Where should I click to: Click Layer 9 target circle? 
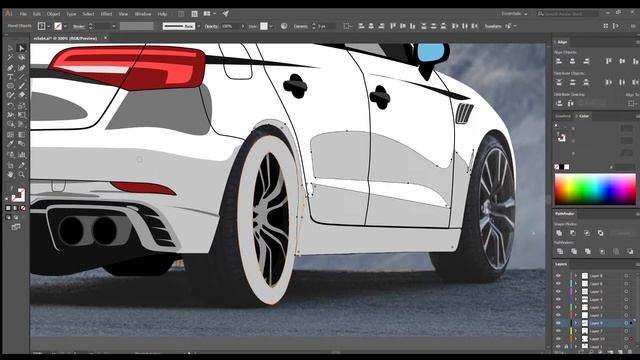626,323
